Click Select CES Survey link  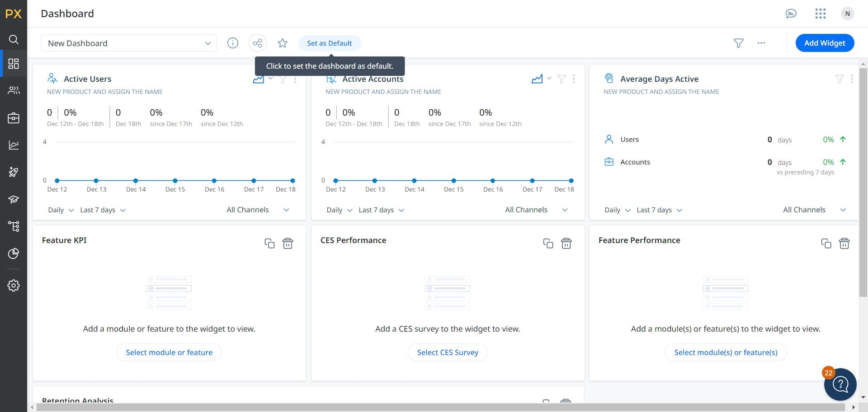tap(447, 352)
